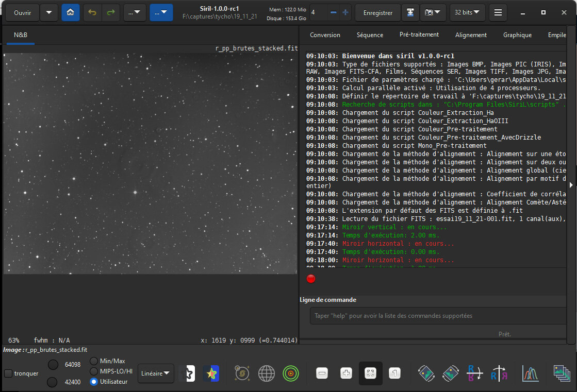Open the astrometry galaxy icon
Viewport: 577px width, 392px height.
[x=242, y=373]
